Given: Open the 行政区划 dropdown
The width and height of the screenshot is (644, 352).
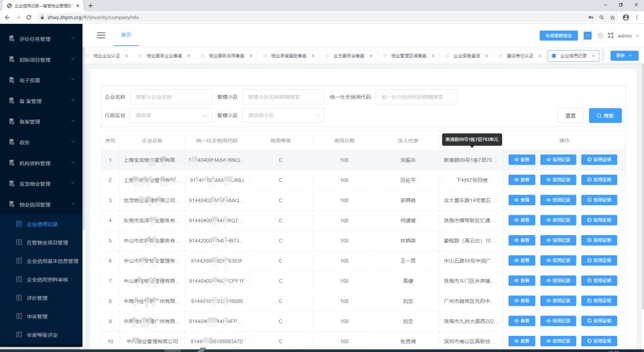Looking at the screenshot, I should click(x=171, y=115).
